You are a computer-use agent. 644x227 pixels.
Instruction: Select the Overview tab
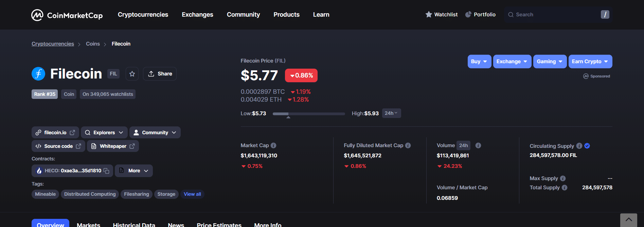(x=50, y=223)
